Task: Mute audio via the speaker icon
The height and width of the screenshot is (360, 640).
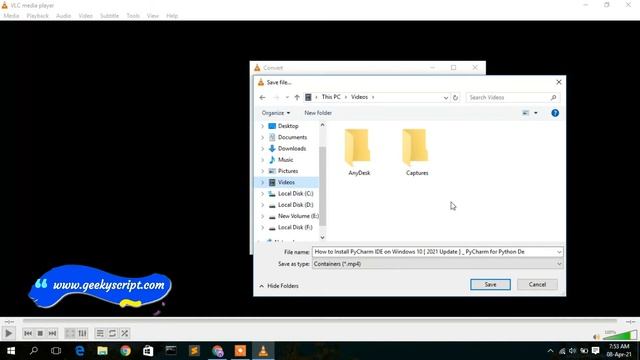Action: [x=596, y=337]
